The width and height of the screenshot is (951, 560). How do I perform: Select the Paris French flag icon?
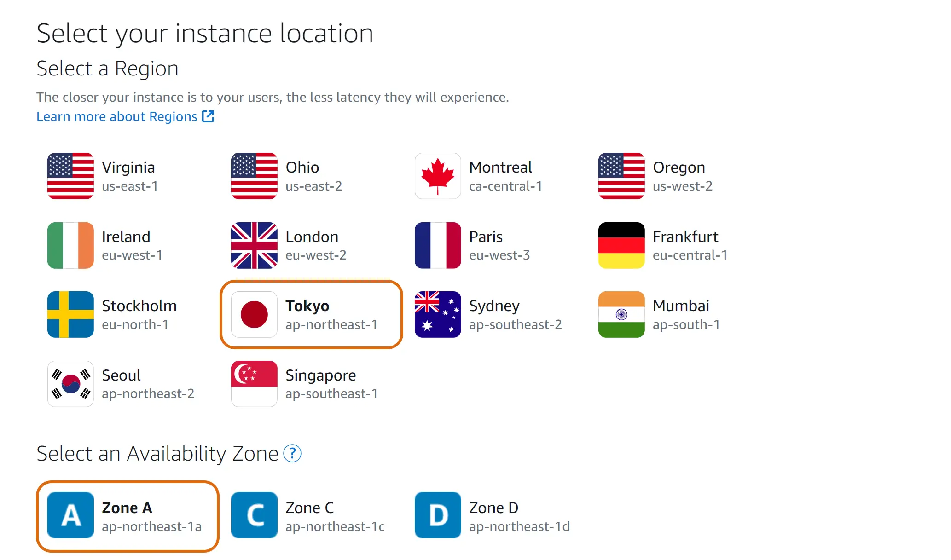(438, 245)
